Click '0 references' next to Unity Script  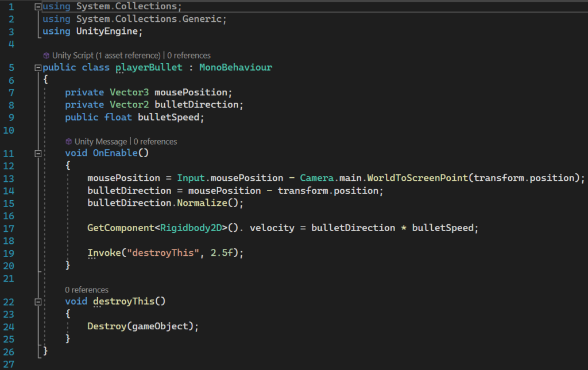[189, 56]
